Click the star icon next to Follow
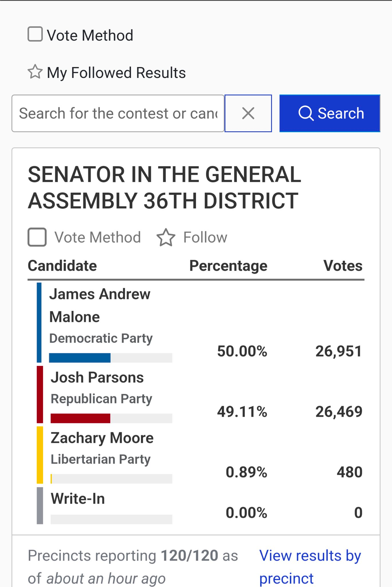392x587 pixels. point(166,237)
